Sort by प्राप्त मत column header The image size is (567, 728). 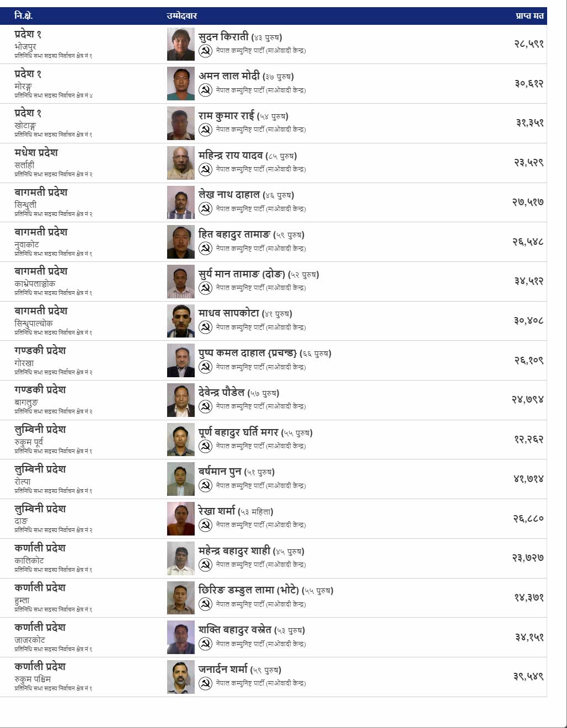(x=529, y=16)
